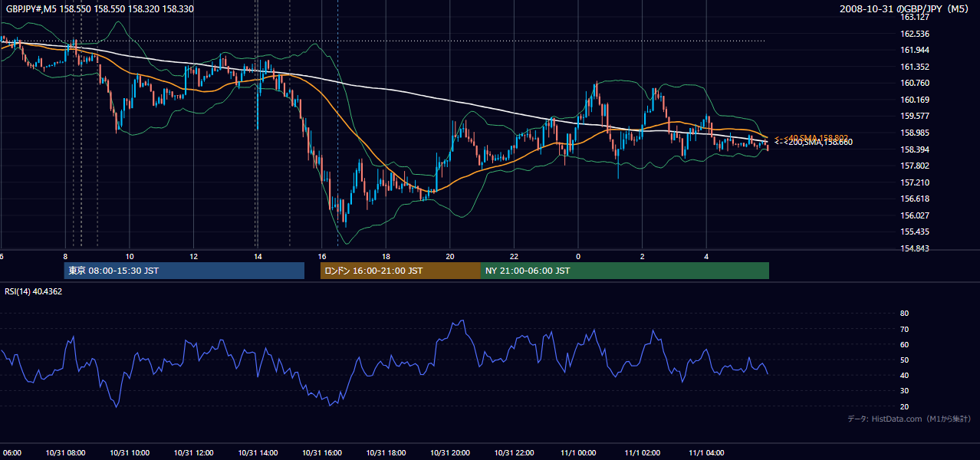
Task: Click the price axis value 160.760
Action: [x=914, y=84]
